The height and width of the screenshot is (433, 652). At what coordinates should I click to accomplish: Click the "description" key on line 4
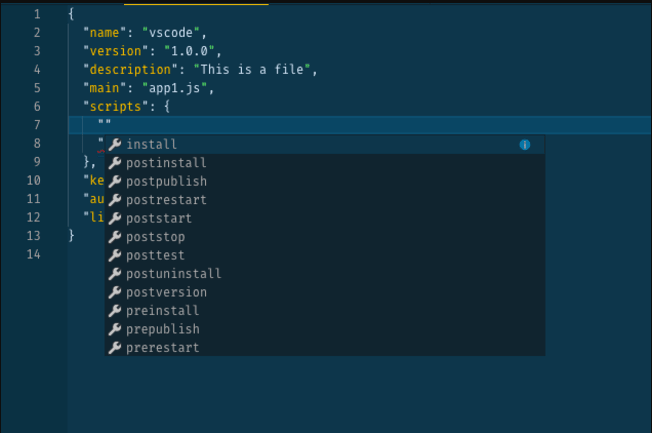pos(130,69)
